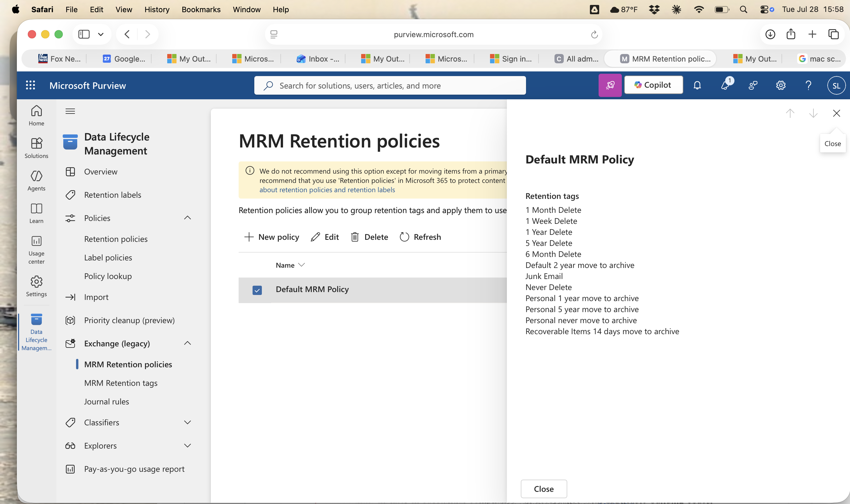
Task: Open the community people icon in header
Action: 753,85
